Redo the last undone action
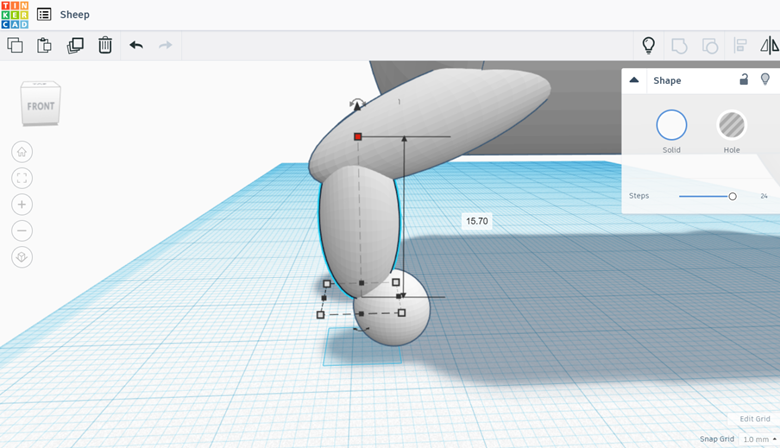The image size is (780, 448). 165,45
